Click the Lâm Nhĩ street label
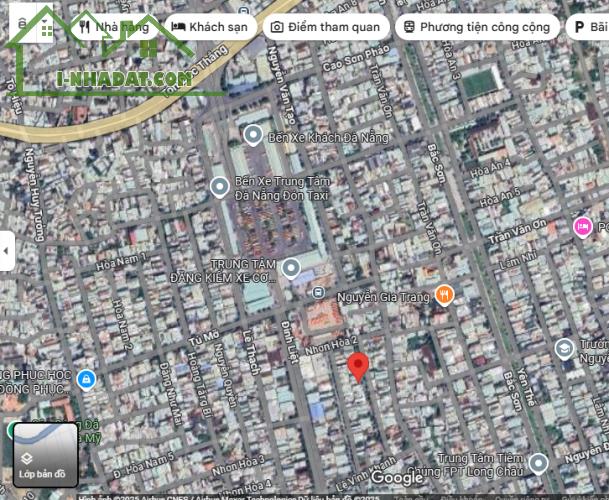The image size is (609, 500). click(518, 260)
